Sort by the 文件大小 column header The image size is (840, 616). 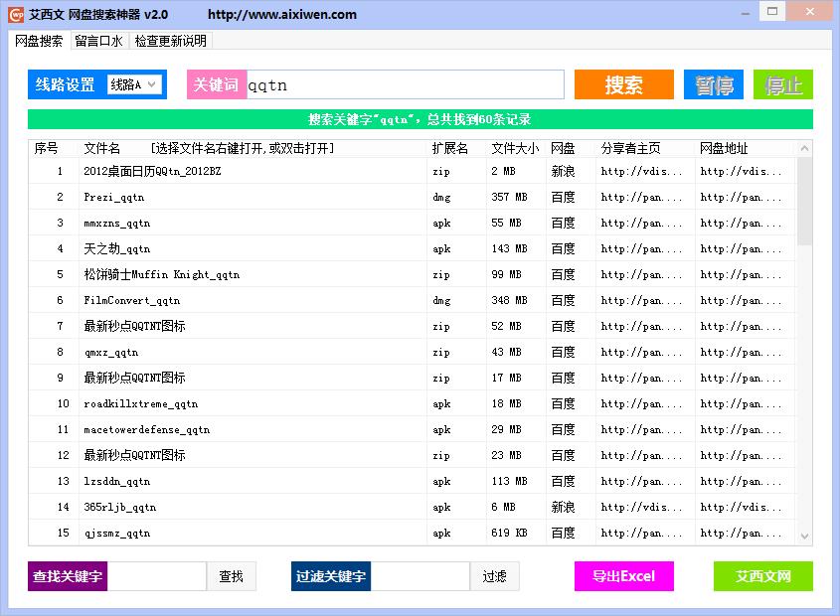point(515,148)
